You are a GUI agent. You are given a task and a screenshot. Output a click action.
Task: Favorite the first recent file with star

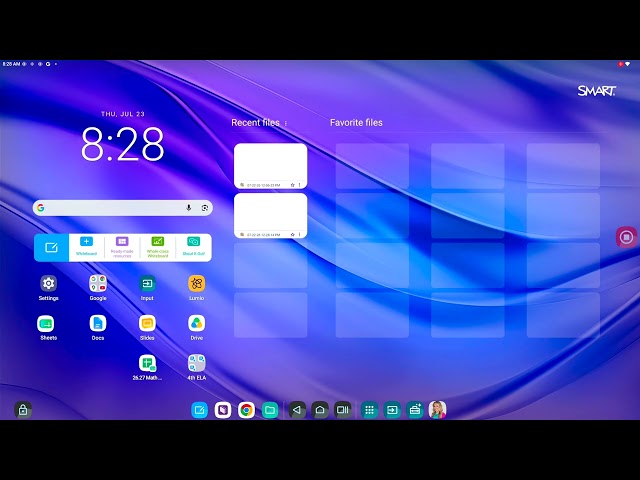[292, 185]
